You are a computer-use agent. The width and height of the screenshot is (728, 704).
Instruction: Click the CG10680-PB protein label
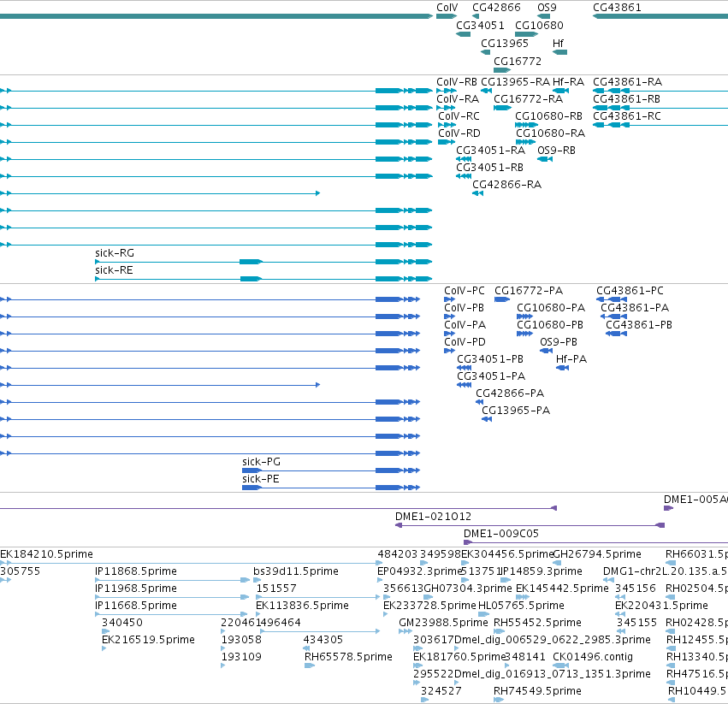click(550, 326)
